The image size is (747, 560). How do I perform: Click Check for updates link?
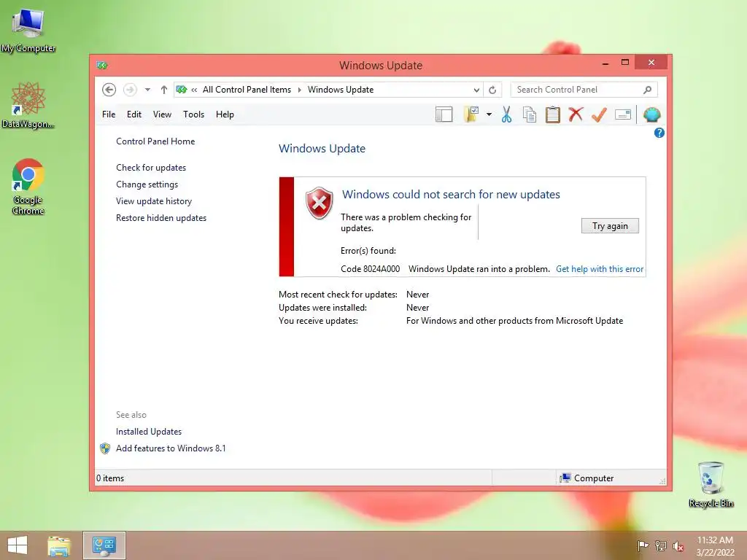pos(151,168)
